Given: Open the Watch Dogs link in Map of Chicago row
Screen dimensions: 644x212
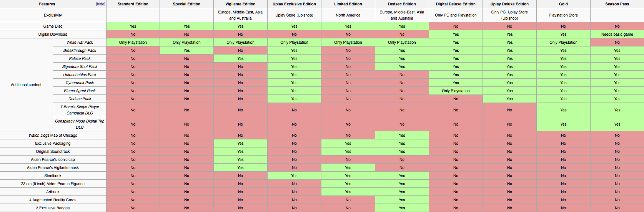Looking at the screenshot, I should click(39, 135).
